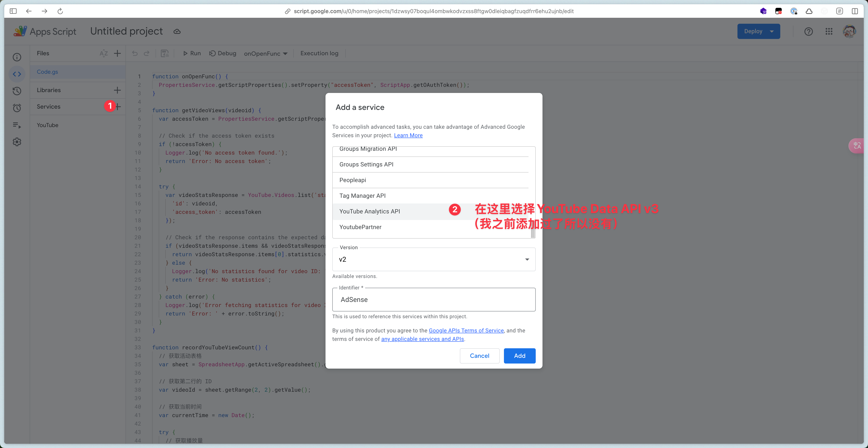Image resolution: width=868 pixels, height=448 pixels.
Task: Open the Google apps grid icon
Action: (x=829, y=31)
